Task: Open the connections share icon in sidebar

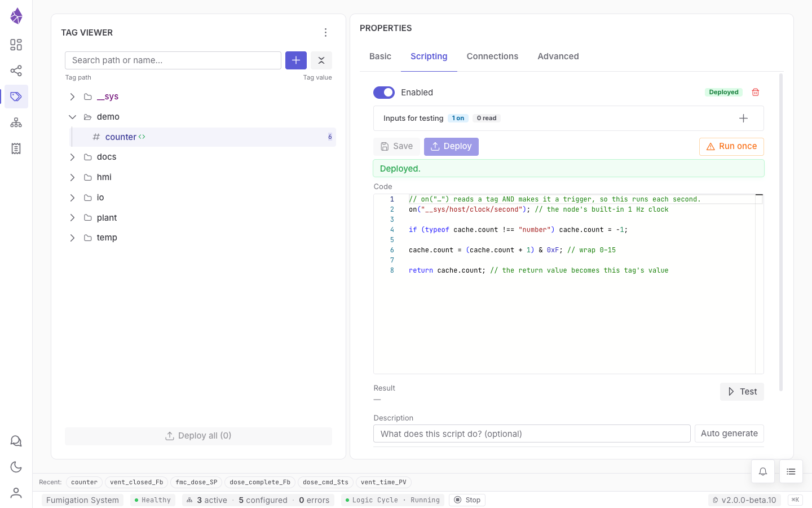Action: click(16, 71)
